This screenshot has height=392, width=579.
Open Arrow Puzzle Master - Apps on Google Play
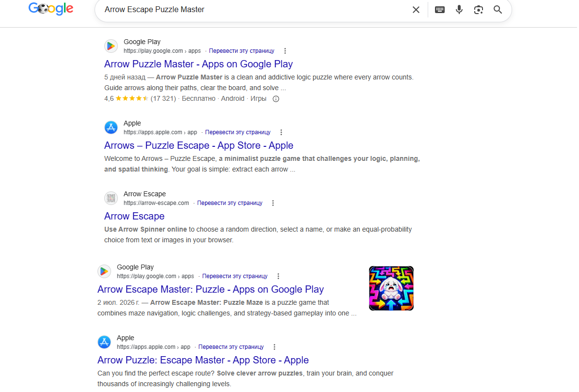(199, 64)
